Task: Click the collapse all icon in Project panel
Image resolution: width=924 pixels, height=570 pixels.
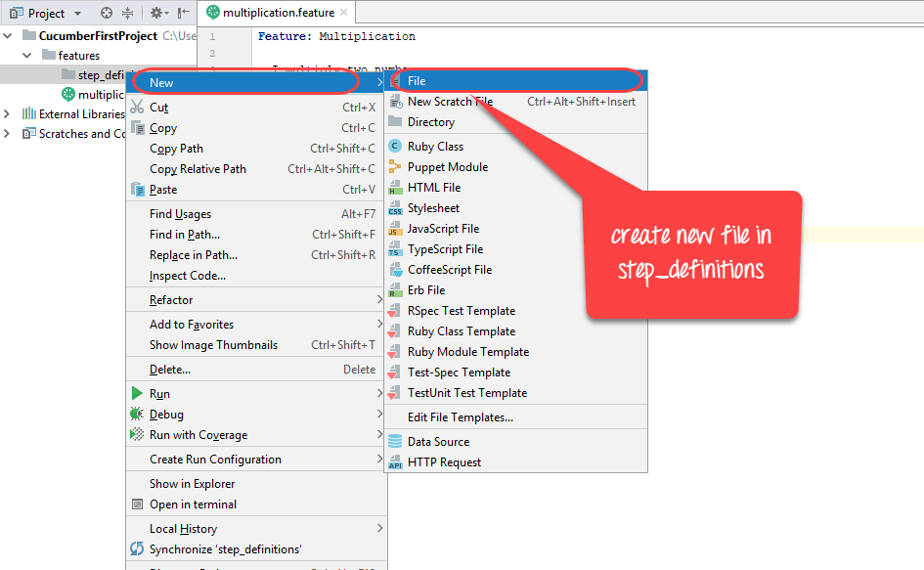Action: (x=128, y=13)
